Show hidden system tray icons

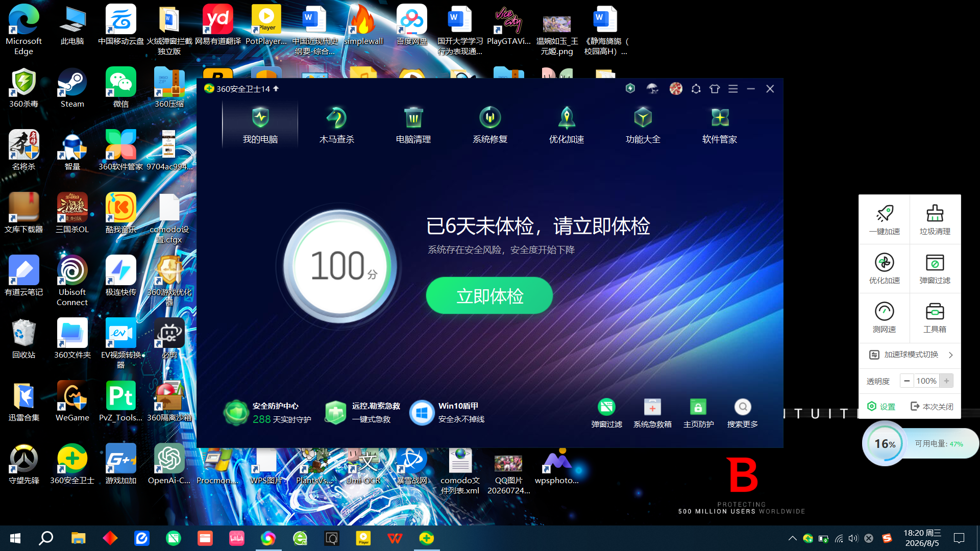(x=792, y=538)
